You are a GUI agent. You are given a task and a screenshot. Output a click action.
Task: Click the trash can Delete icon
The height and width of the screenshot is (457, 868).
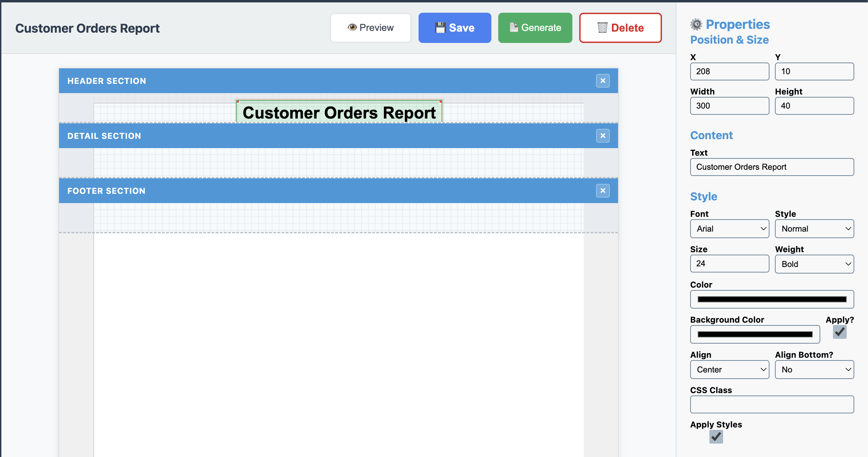point(602,27)
